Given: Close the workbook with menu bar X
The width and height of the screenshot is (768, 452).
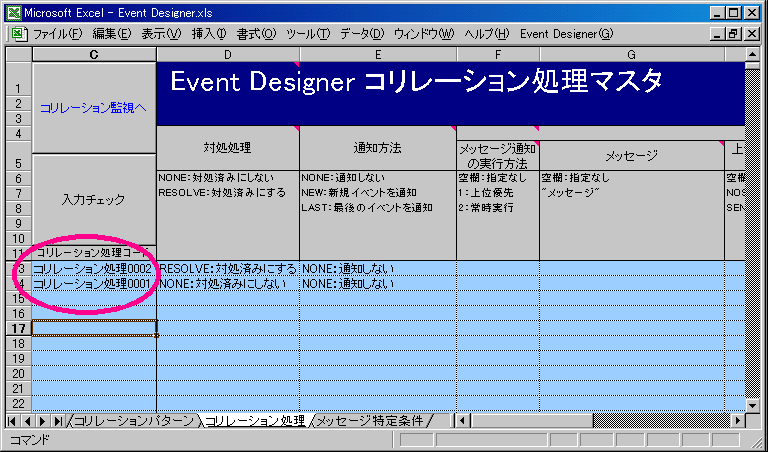Looking at the screenshot, I should tap(751, 34).
